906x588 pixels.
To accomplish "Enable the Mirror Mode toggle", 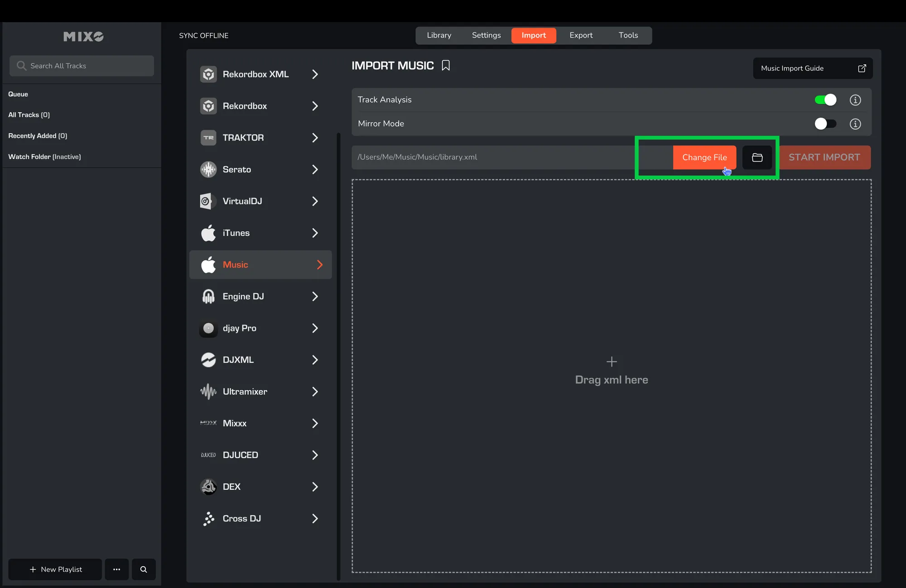I will point(825,124).
